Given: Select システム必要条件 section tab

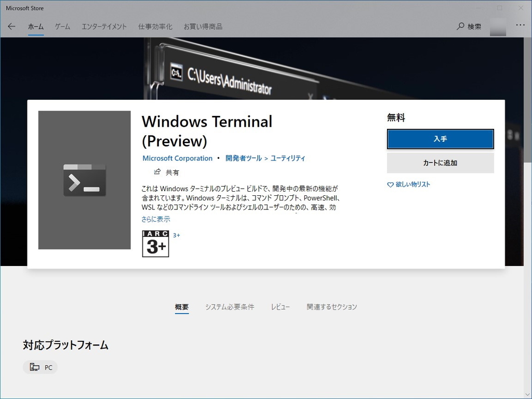Looking at the screenshot, I should (229, 307).
